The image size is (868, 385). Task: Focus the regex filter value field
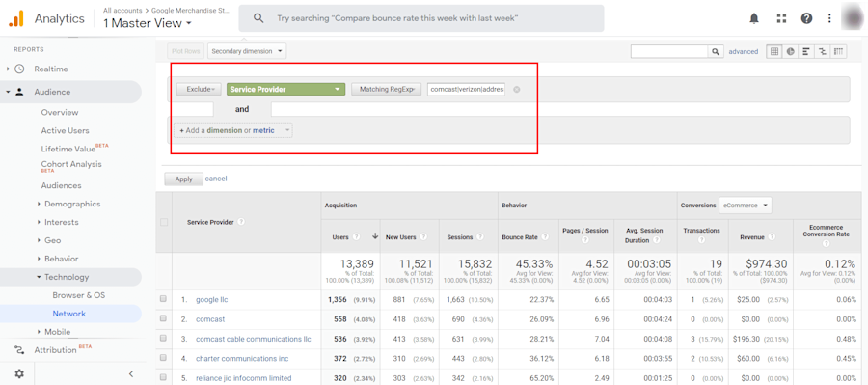(466, 89)
